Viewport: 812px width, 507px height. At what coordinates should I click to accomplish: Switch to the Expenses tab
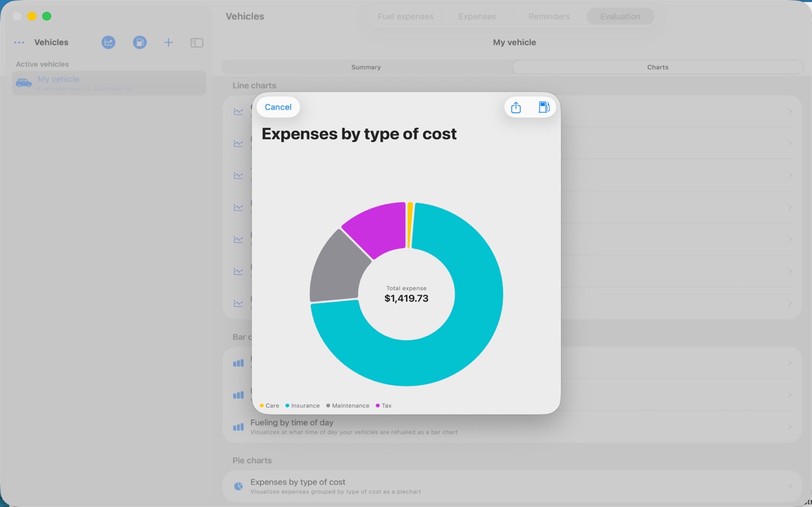[x=477, y=16]
